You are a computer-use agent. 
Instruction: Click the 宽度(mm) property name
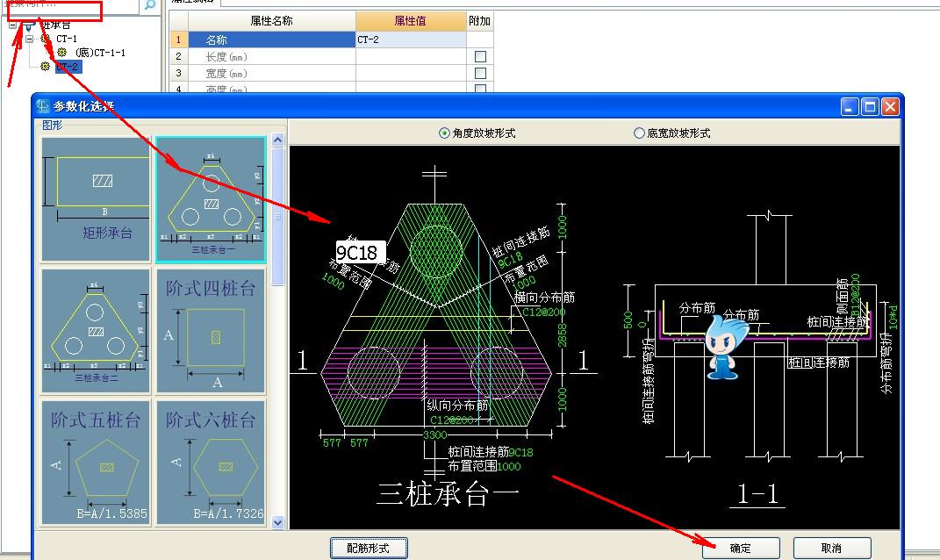pos(226,73)
